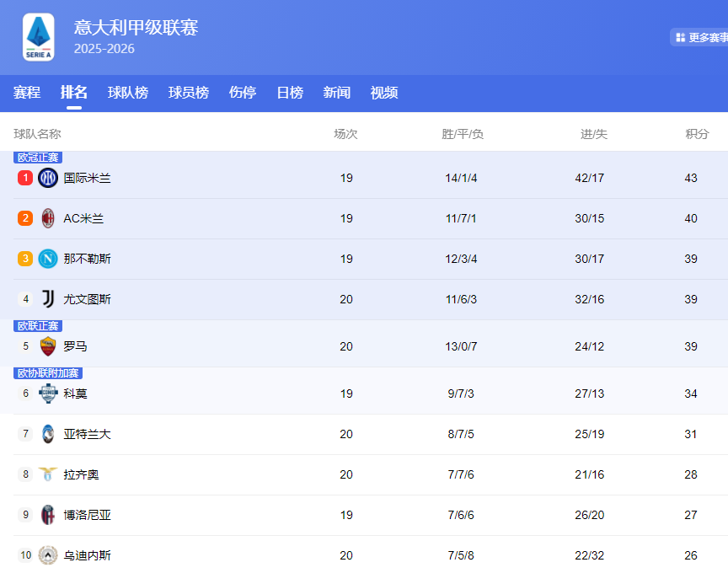Image resolution: width=728 pixels, height=573 pixels.
Task: Click the 更多赛事 button
Action: point(699,38)
